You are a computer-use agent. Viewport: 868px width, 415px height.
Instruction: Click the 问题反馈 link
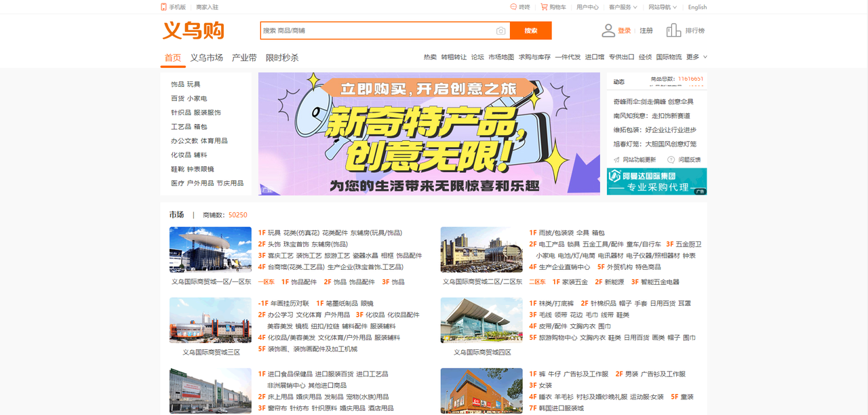[689, 159]
